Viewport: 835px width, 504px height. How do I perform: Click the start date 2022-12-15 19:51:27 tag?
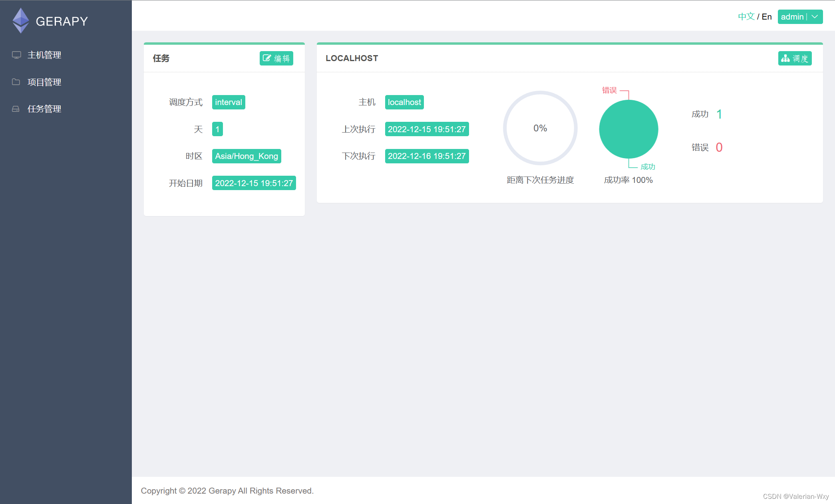tap(254, 183)
